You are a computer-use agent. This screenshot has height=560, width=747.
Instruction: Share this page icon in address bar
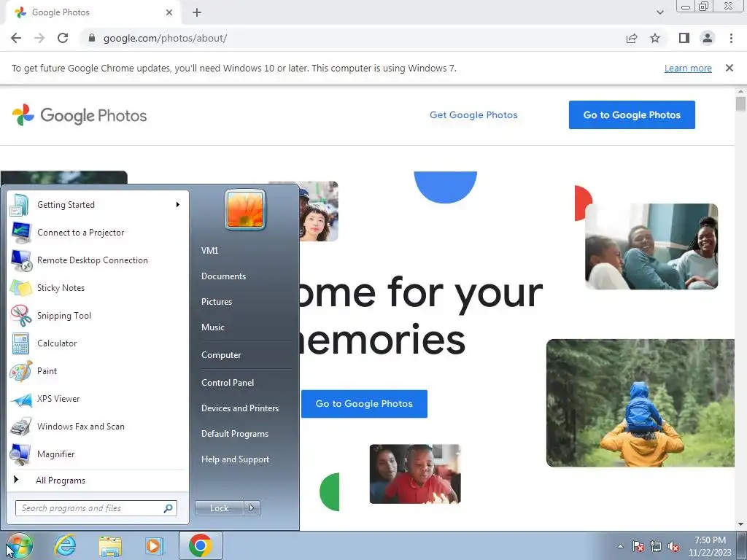(632, 38)
